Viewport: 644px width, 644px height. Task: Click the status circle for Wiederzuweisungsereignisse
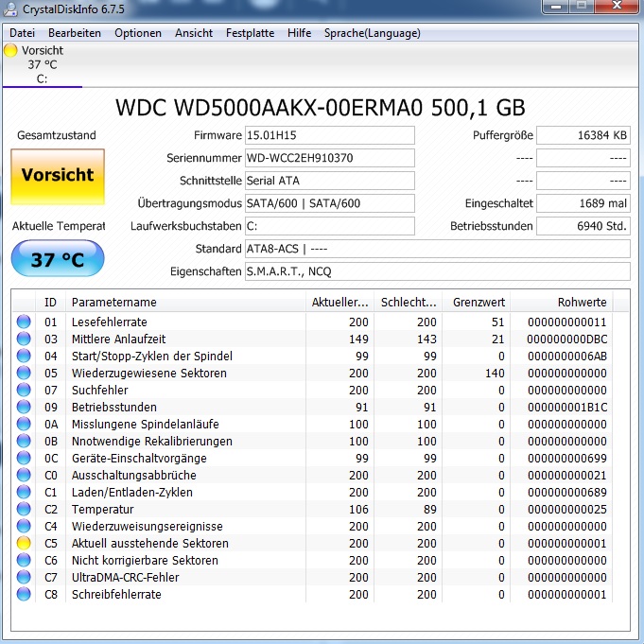[24, 526]
